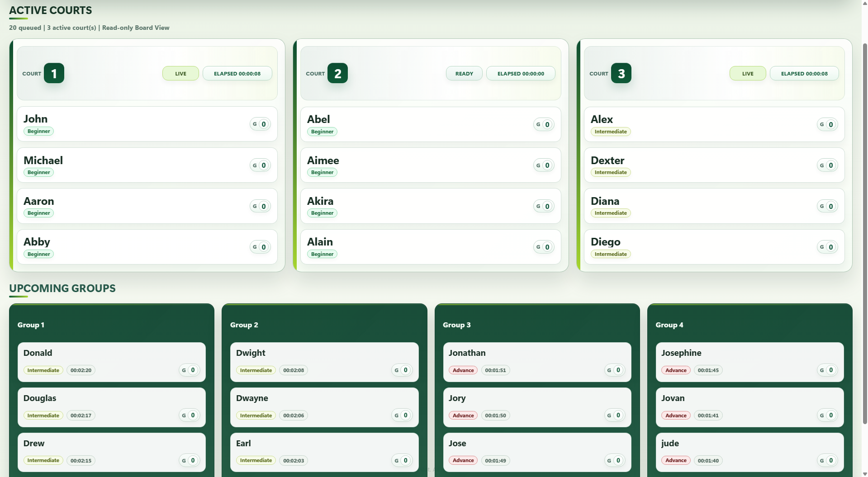Click the ACTIVE COURTS heading

51,10
